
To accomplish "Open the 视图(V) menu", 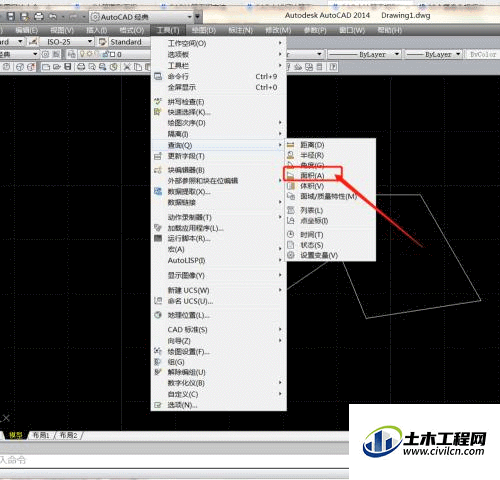I will click(x=62, y=30).
